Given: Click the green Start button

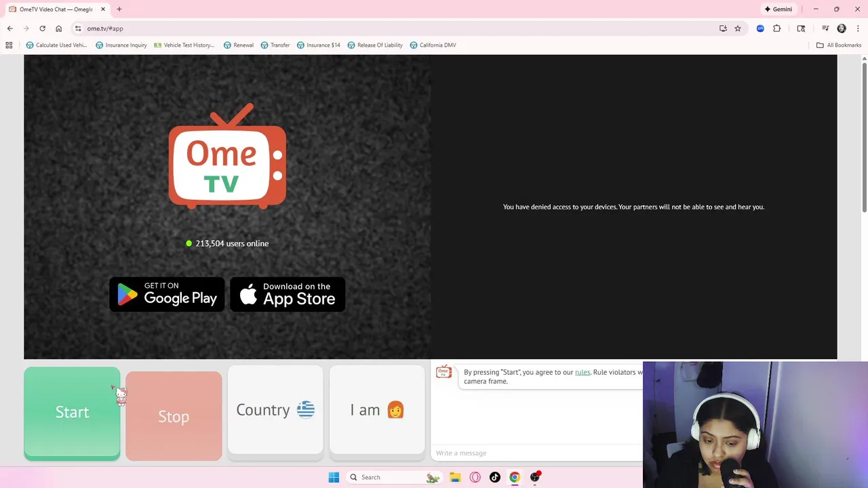Looking at the screenshot, I should click(72, 413).
